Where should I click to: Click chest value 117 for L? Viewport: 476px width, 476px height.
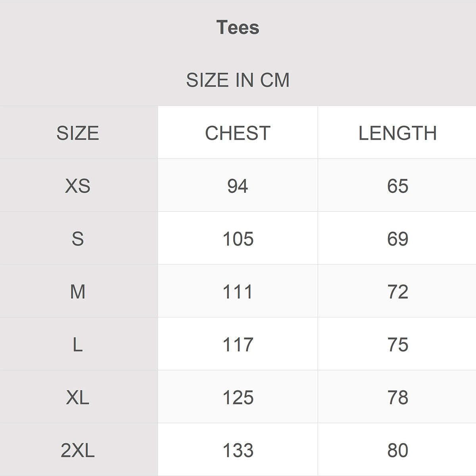[x=238, y=344]
